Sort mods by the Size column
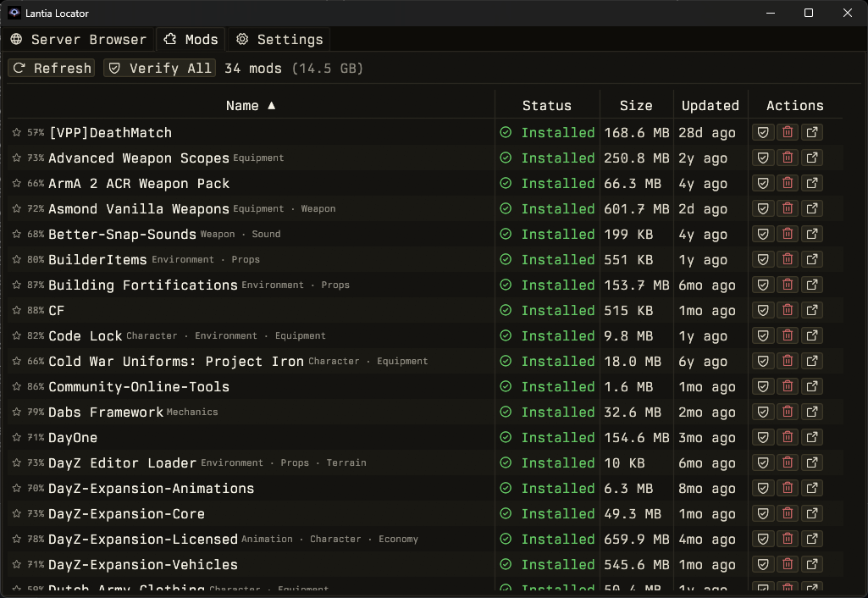The width and height of the screenshot is (868, 598). pyautogui.click(x=636, y=105)
